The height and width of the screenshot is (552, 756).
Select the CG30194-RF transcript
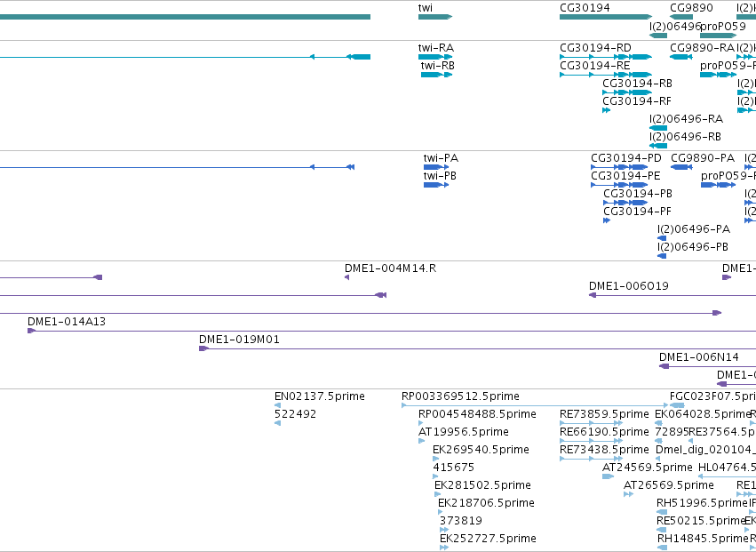606,110
